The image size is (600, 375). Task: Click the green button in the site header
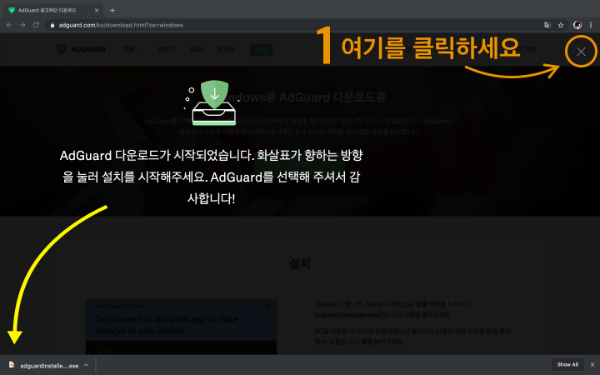(x=261, y=50)
